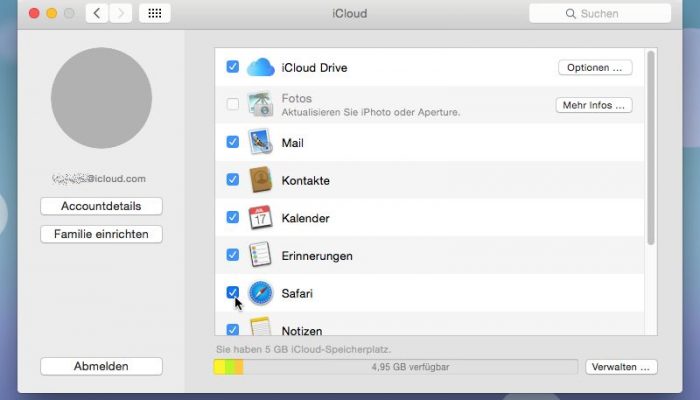Screen dimensions: 700x400
Task: Disable Kontakte syncing checkbox
Action: coord(233,179)
